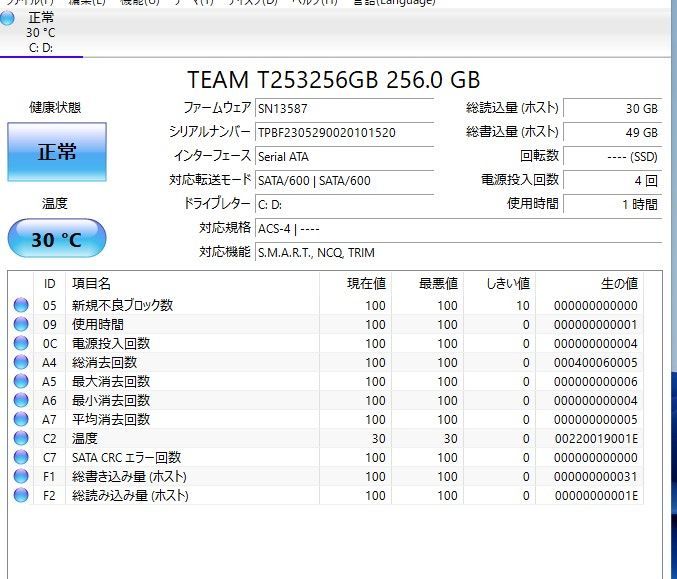Click the 項目名 column header
Viewport: 677px width, 579px height.
click(192, 284)
